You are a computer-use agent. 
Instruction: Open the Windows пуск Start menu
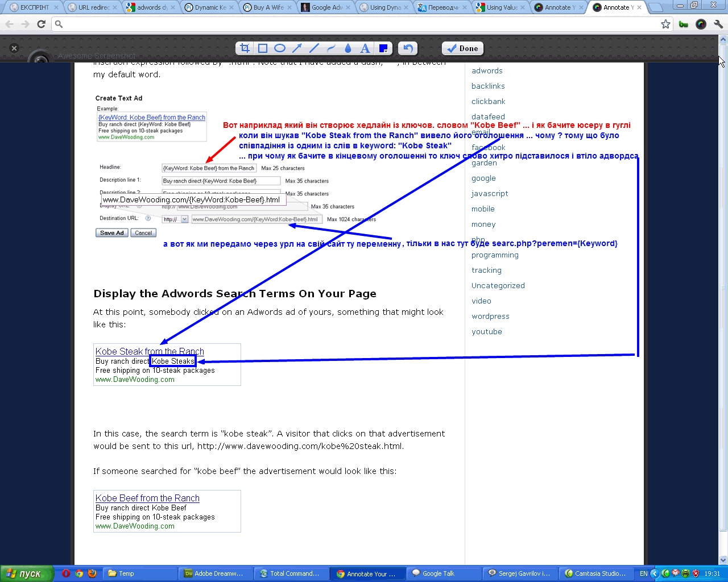(27, 573)
